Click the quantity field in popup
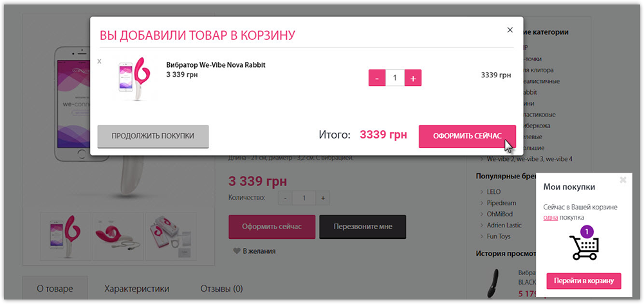Viewport: 644px width, 304px height. click(394, 78)
